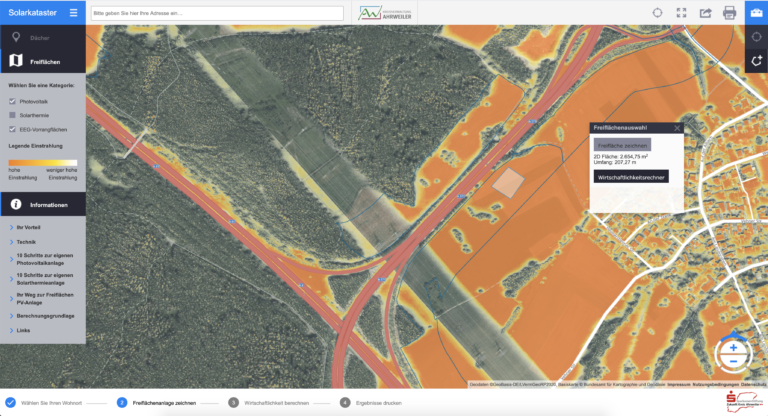
Task: Click the blue compass north arrow
Action: pos(733,336)
